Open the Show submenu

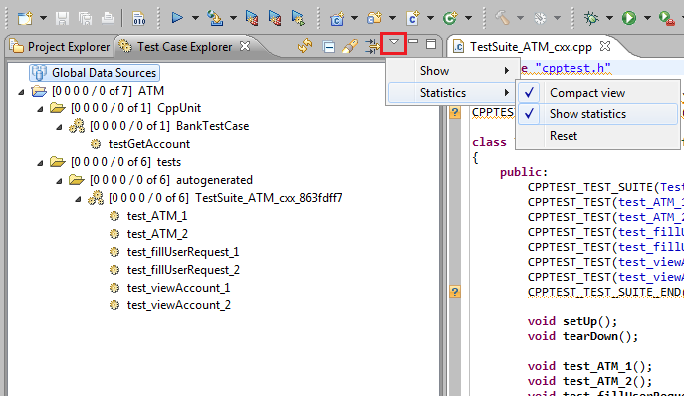point(453,71)
